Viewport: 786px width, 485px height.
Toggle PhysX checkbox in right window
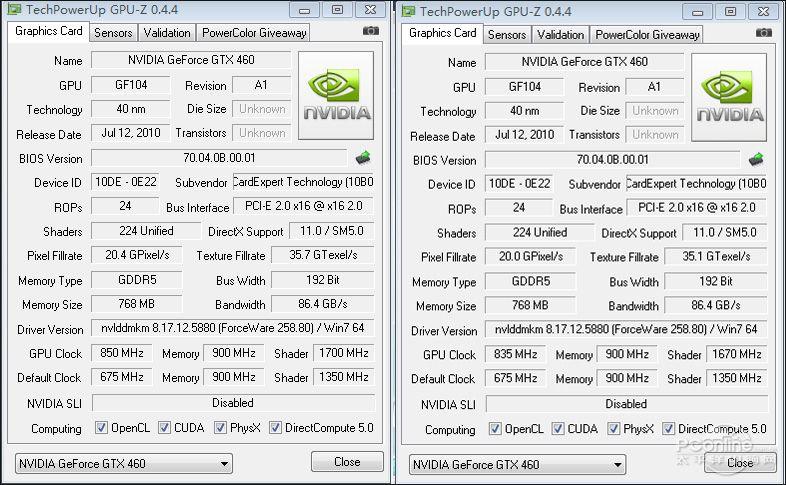613,428
